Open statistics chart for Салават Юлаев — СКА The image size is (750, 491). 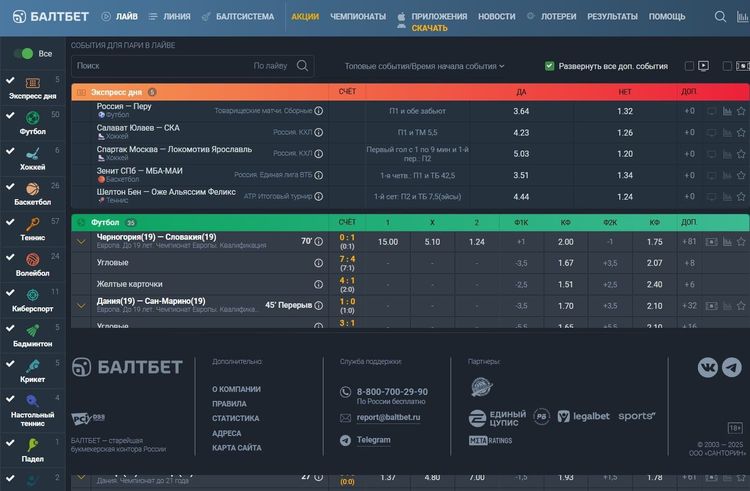point(727,131)
